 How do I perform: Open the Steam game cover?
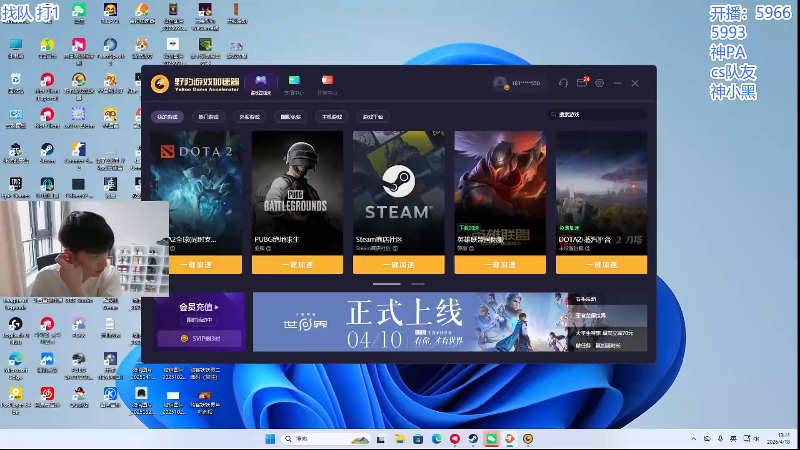click(398, 193)
